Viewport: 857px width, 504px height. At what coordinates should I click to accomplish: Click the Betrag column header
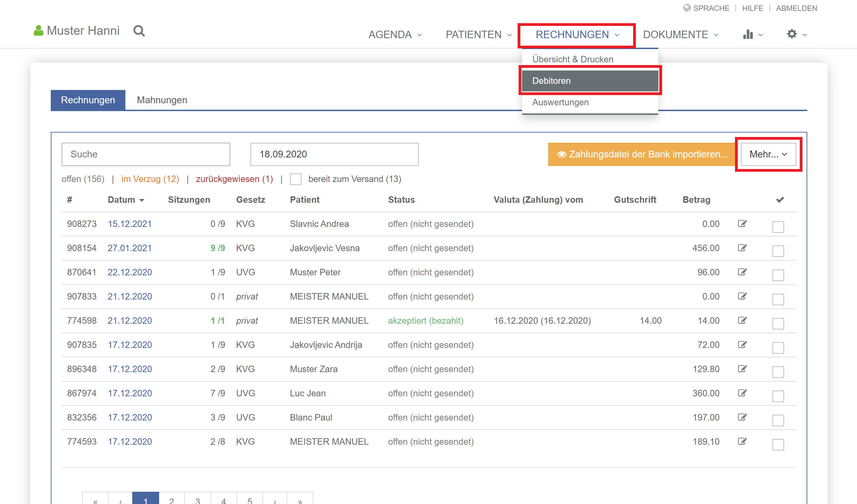click(x=697, y=200)
